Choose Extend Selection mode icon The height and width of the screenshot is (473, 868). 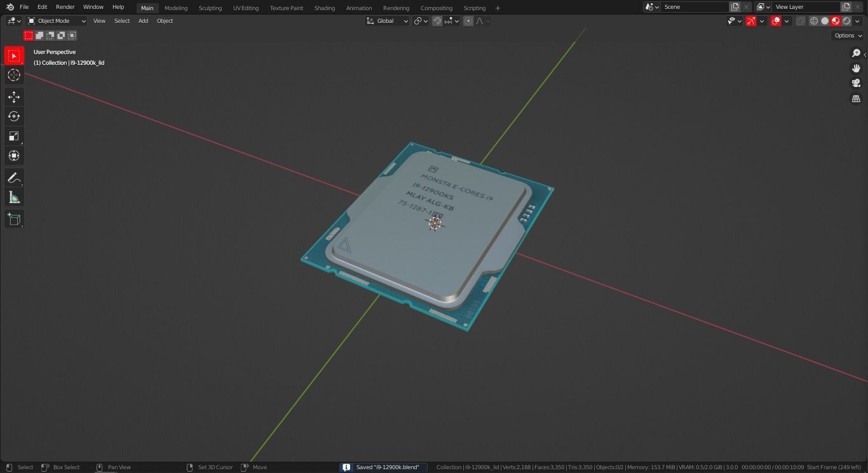(39, 36)
